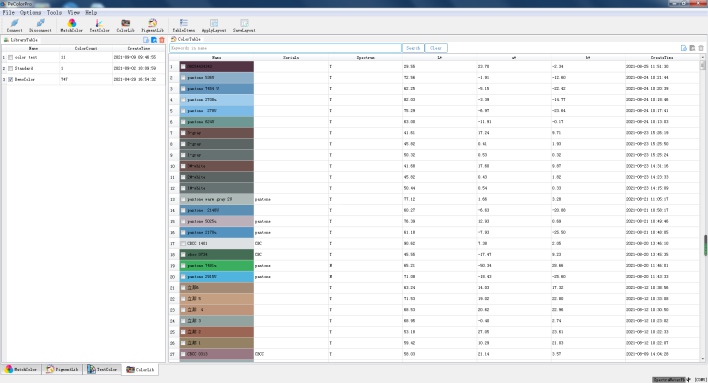Open PigmentLib from the top toolbar

153,25
